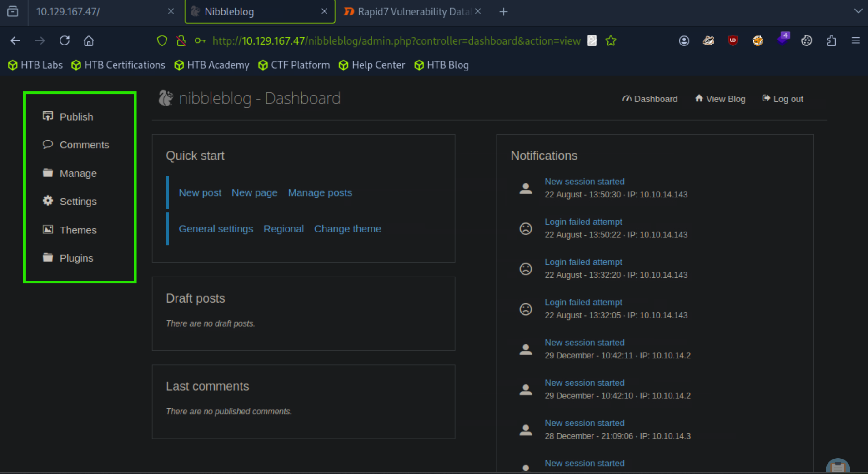This screenshot has width=868, height=474.
Task: Click the New post quick start link
Action: pyautogui.click(x=200, y=193)
